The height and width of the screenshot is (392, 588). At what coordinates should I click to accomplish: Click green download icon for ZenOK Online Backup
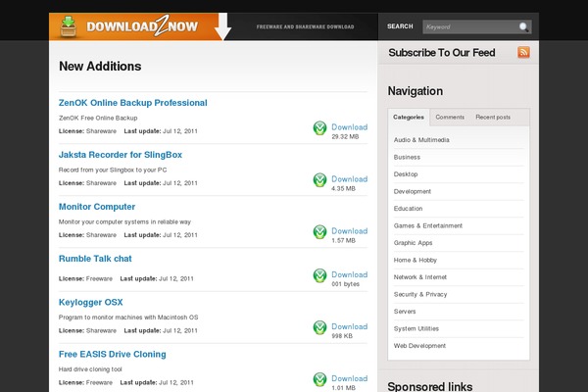click(319, 128)
